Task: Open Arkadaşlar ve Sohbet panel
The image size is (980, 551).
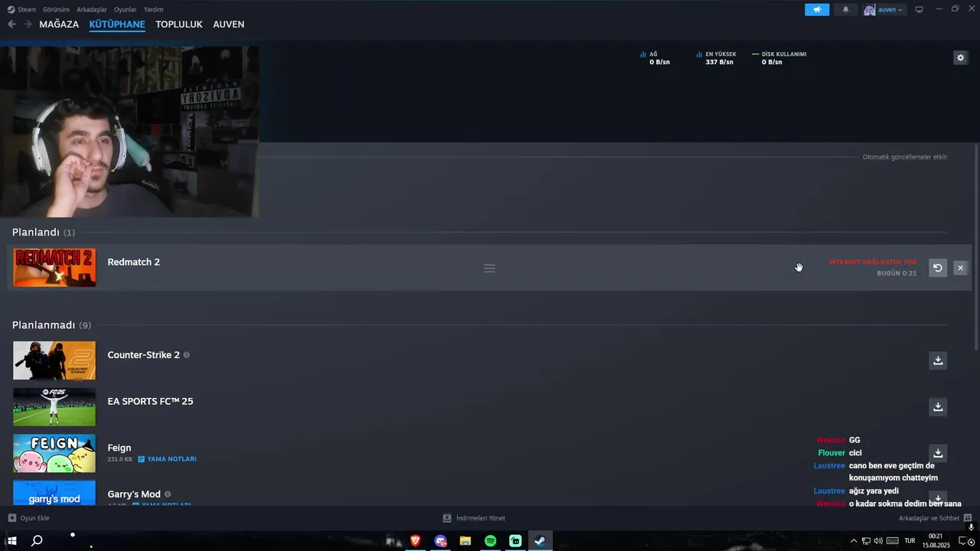Action: coord(935,518)
